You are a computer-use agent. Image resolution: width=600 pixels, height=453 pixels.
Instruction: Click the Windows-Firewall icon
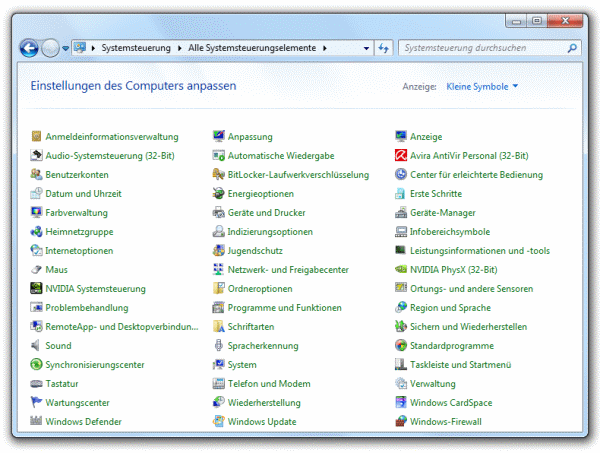coord(401,422)
